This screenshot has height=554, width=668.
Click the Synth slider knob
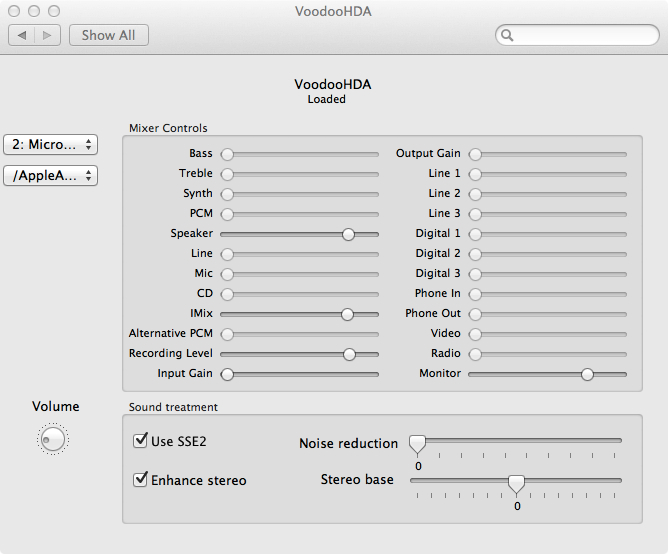227,194
